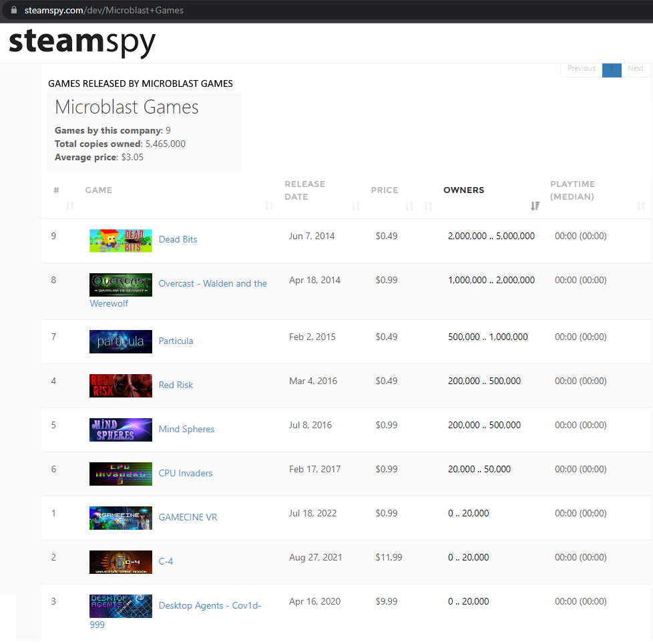
Task: Click GAMES RELEASED BY MICROBLAST GAMES title
Action: 140,84
